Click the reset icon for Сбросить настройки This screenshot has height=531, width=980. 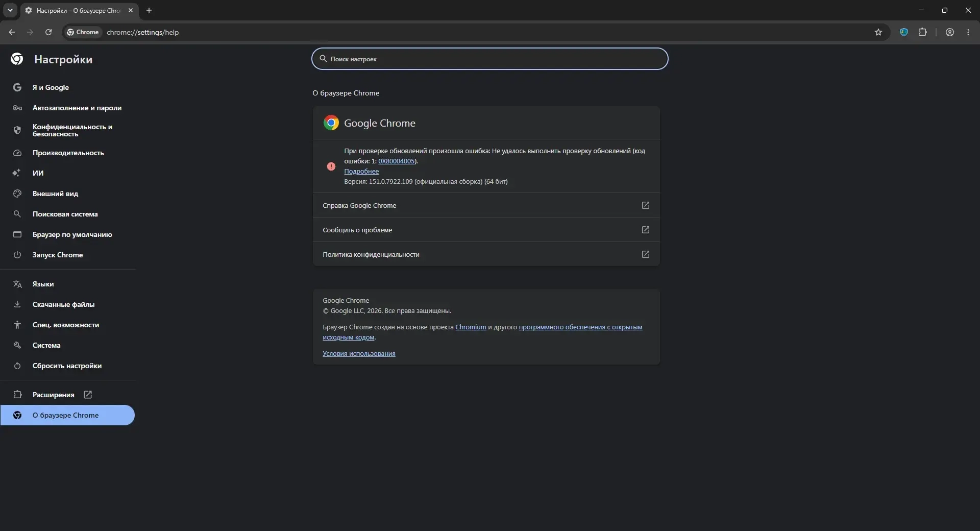tap(17, 366)
